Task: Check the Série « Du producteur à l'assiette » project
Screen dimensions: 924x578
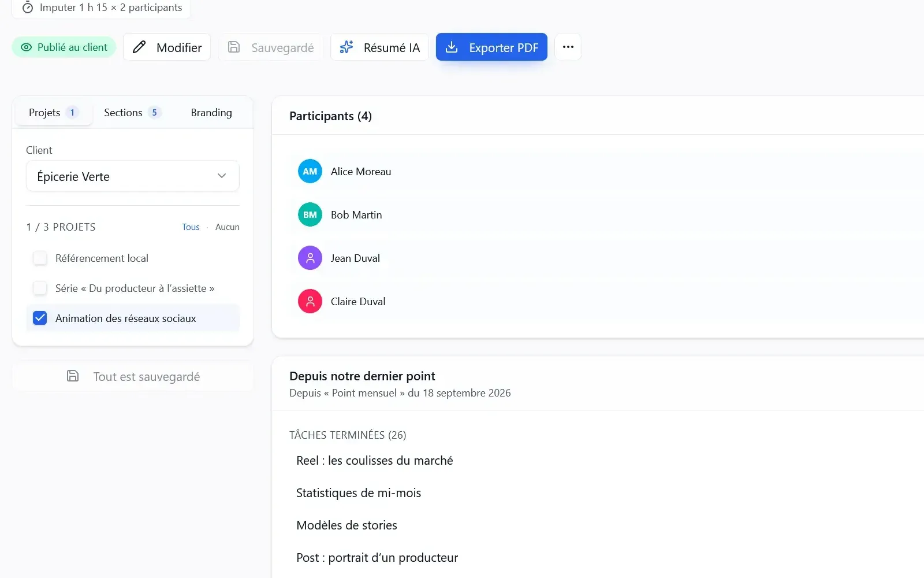Action: (40, 288)
